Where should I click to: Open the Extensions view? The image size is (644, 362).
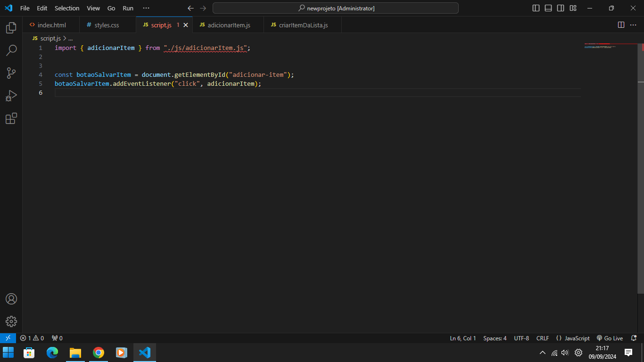pyautogui.click(x=11, y=118)
